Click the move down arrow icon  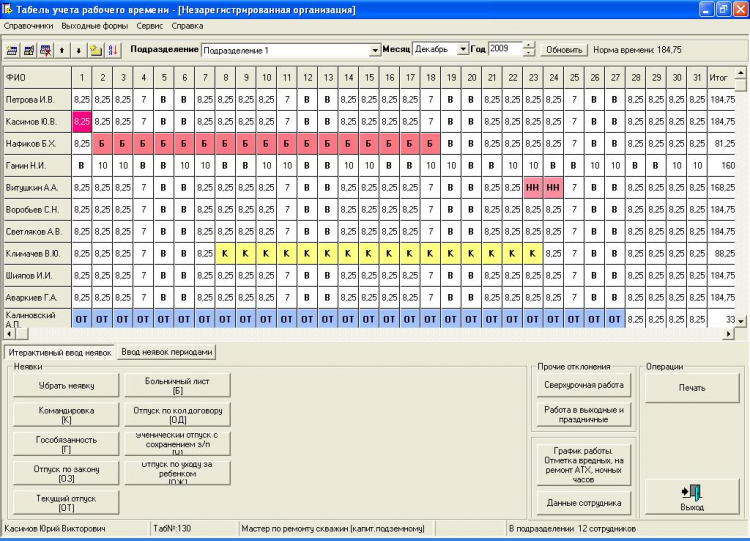(x=78, y=49)
